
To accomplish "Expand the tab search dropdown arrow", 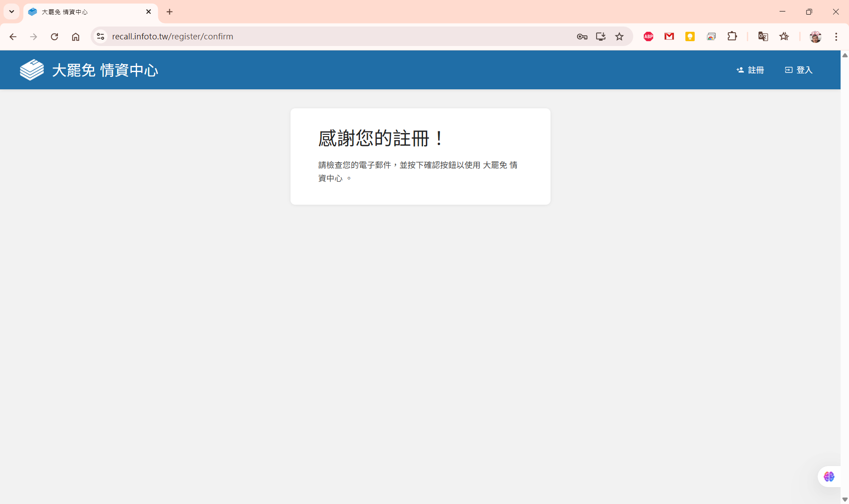I will tap(11, 12).
